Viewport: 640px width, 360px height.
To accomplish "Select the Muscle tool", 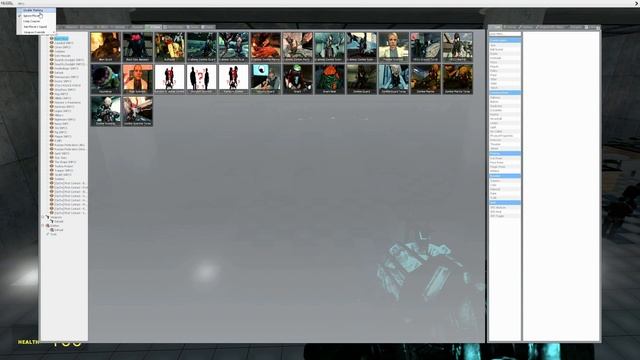I will (x=505, y=66).
